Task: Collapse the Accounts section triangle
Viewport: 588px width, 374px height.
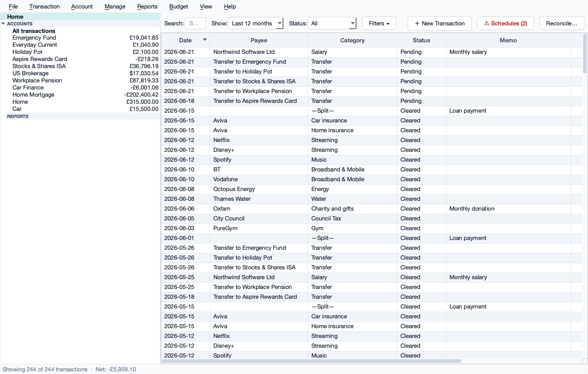Action: [3, 24]
